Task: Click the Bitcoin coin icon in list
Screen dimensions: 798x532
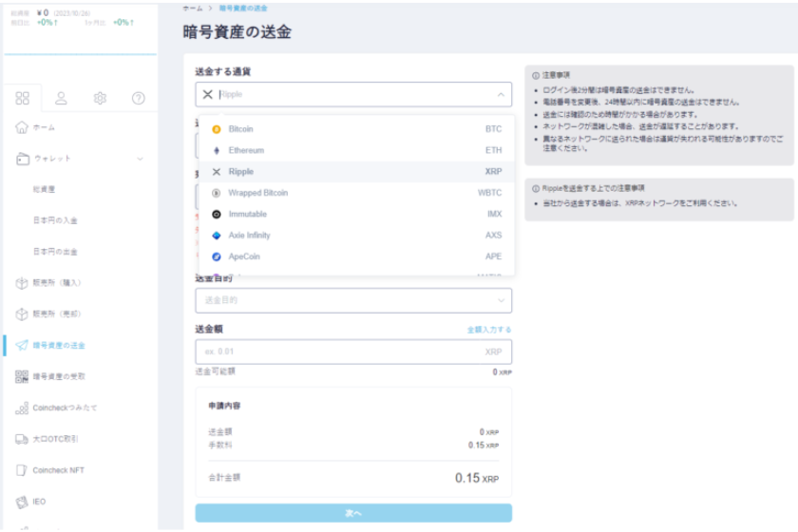Action: pyautogui.click(x=217, y=129)
